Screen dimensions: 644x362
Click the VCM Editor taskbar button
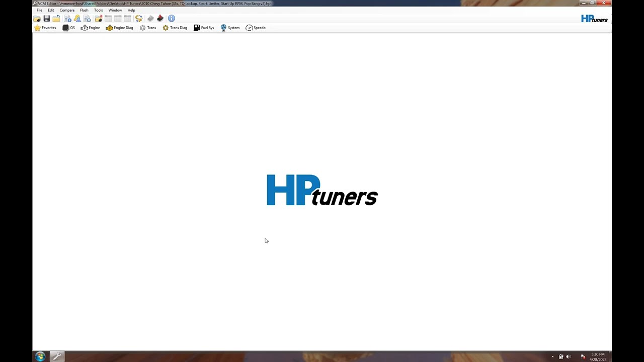(x=57, y=356)
